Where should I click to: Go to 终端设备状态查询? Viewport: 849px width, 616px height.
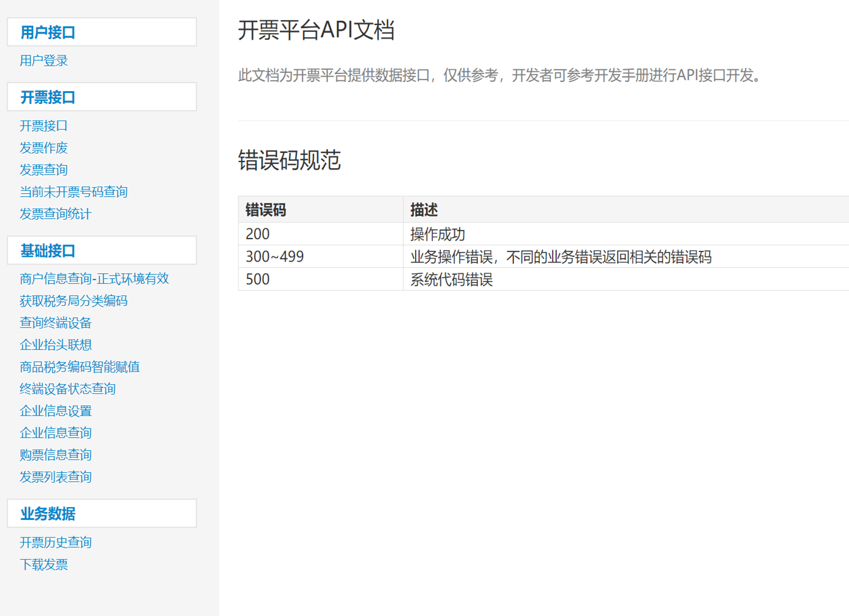(x=67, y=389)
